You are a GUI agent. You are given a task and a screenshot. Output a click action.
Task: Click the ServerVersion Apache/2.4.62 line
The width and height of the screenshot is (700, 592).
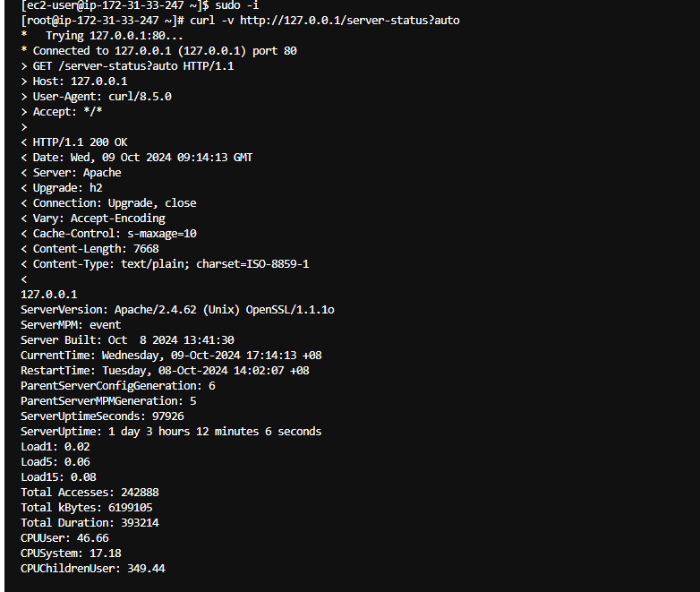pos(177,310)
